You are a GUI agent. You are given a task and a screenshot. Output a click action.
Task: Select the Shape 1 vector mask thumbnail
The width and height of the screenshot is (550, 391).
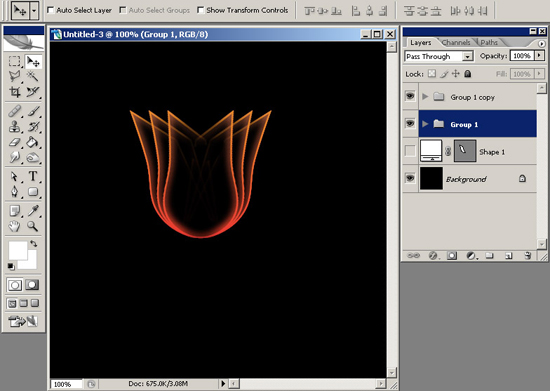pyautogui.click(x=465, y=151)
